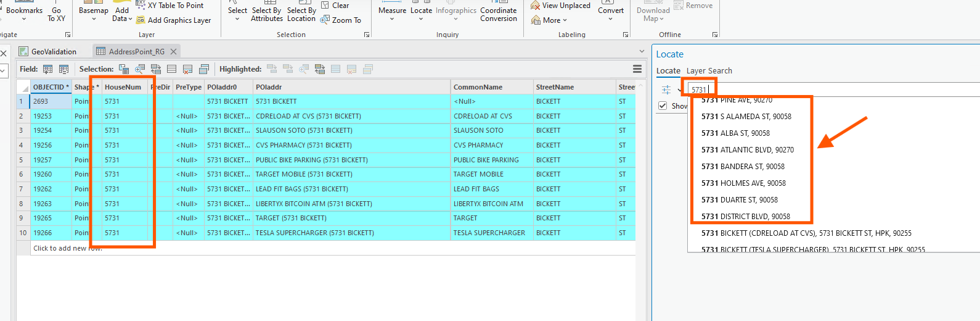Expand the Locate ribbon dropdown

pos(421,19)
